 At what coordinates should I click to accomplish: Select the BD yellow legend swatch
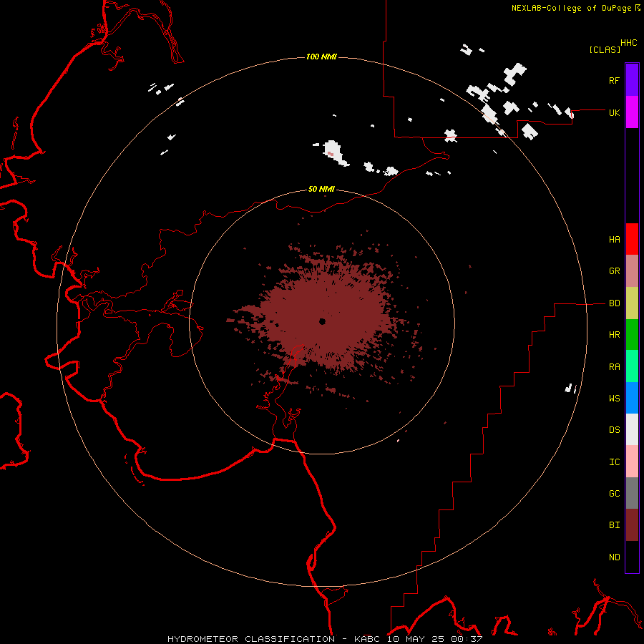(632, 303)
